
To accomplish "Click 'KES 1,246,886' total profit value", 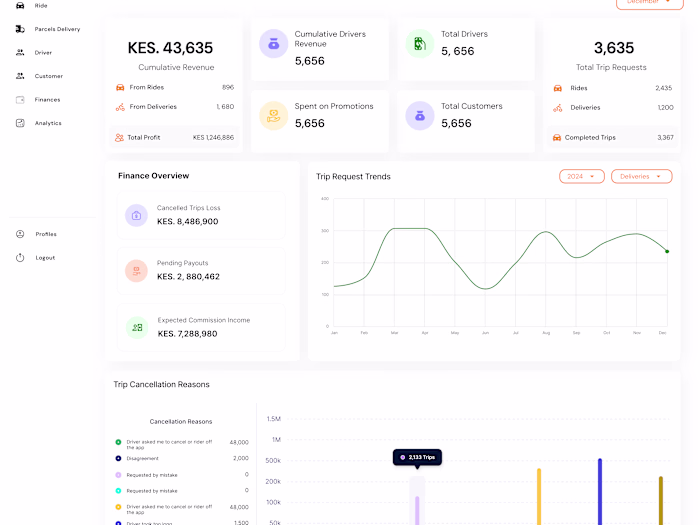I will (x=213, y=138).
